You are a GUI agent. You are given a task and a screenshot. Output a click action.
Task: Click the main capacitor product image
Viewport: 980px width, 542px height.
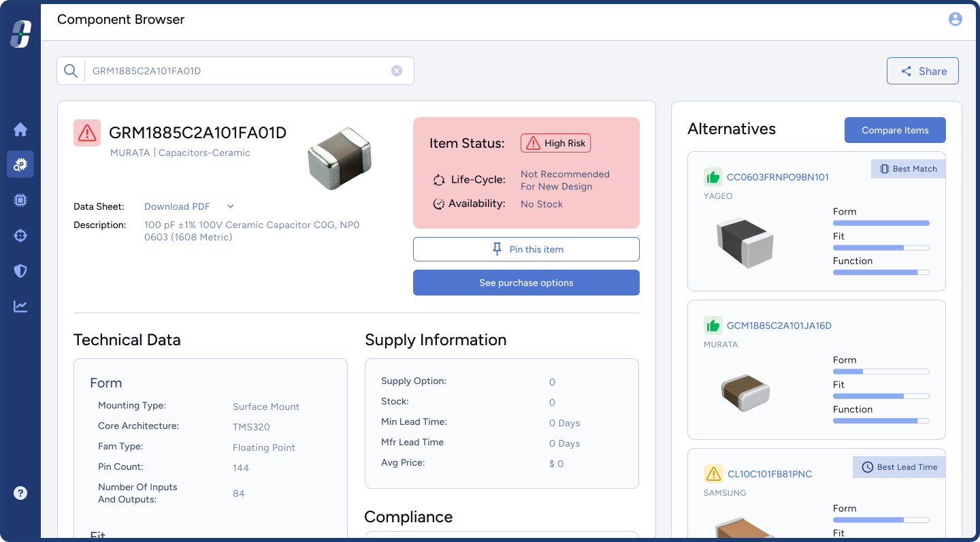click(x=340, y=158)
